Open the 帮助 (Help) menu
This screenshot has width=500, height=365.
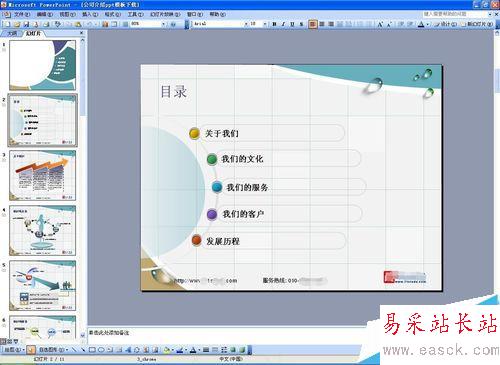(217, 14)
